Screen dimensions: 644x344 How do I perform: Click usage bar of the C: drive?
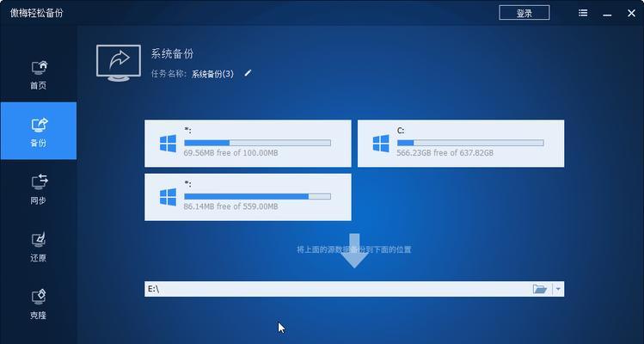[470, 143]
